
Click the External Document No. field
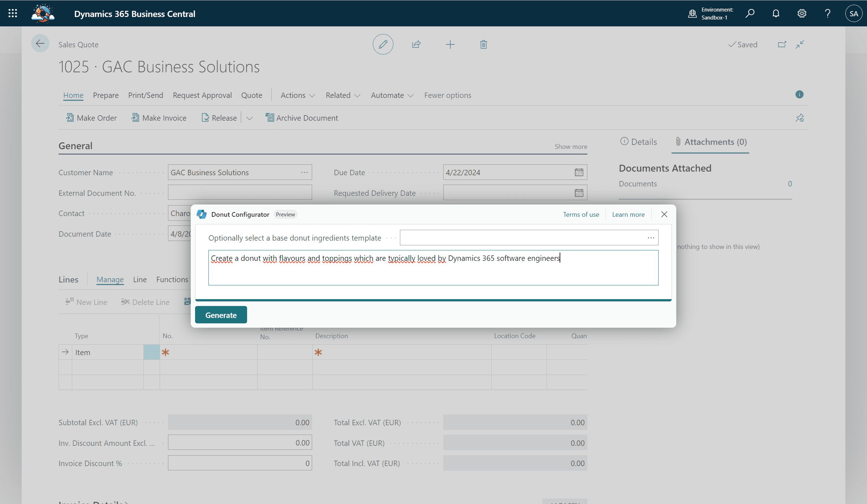(240, 193)
